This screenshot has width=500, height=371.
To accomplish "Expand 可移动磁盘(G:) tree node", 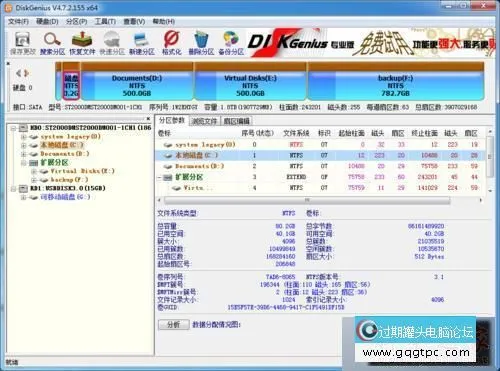I will 23,197.
